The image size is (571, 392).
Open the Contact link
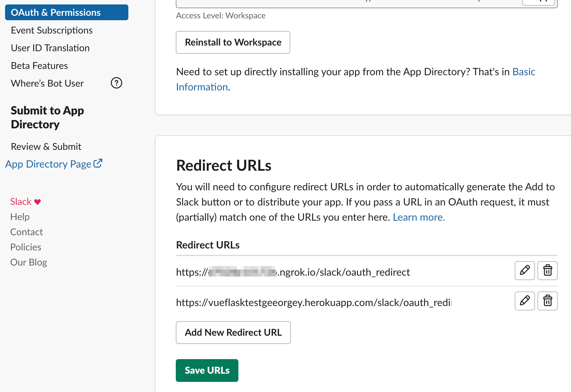click(x=27, y=232)
